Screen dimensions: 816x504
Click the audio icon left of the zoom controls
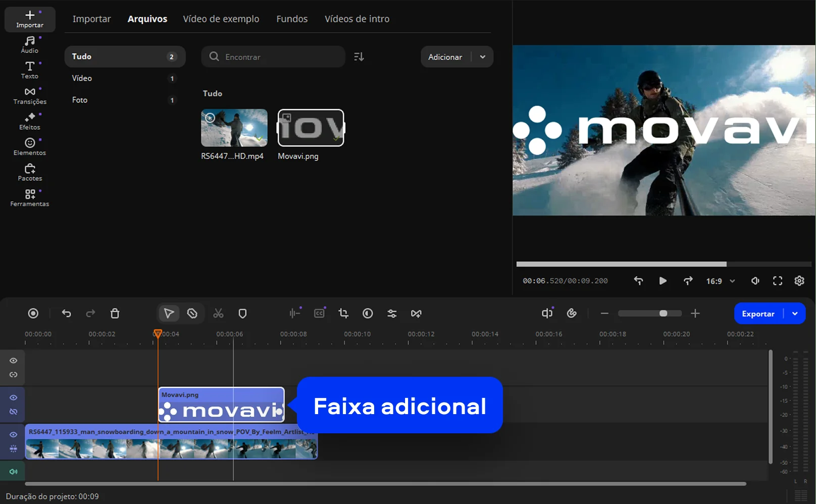click(x=547, y=314)
